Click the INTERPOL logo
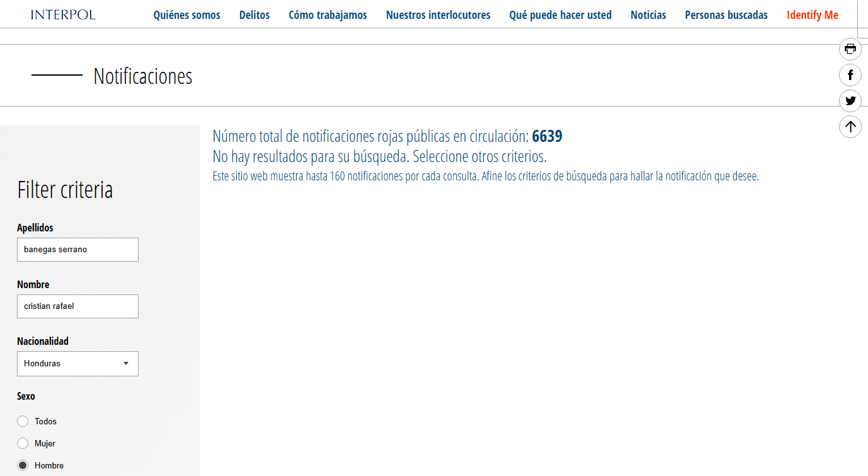The width and height of the screenshot is (868, 476). coord(63,15)
